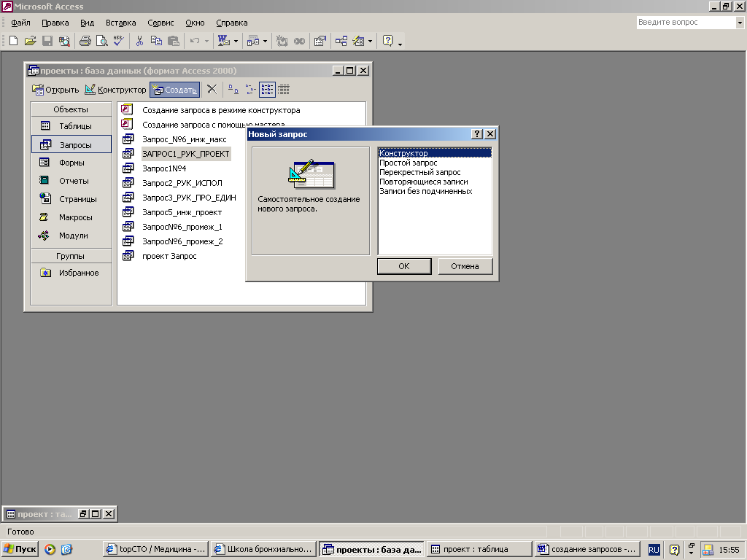Click the Save diskette toolbar icon

click(47, 41)
